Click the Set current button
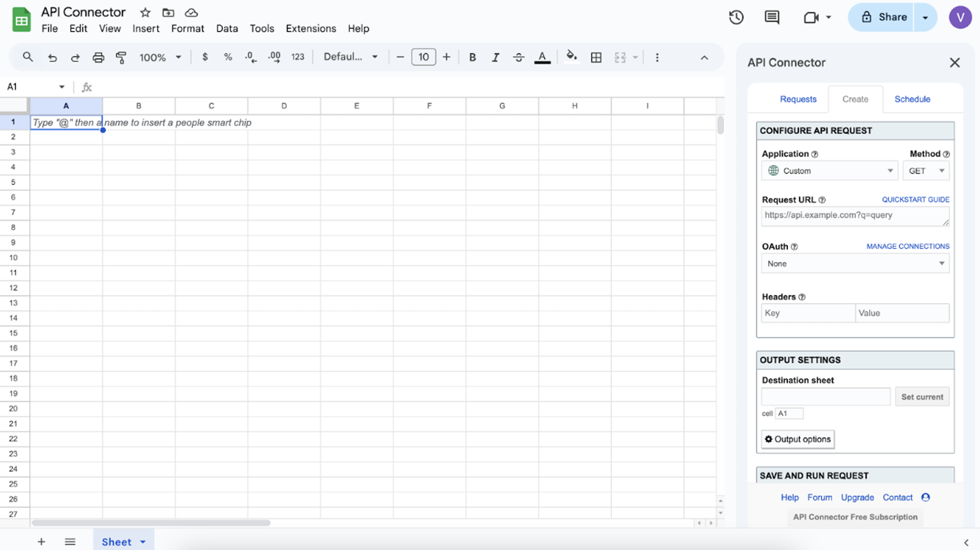 pos(922,397)
